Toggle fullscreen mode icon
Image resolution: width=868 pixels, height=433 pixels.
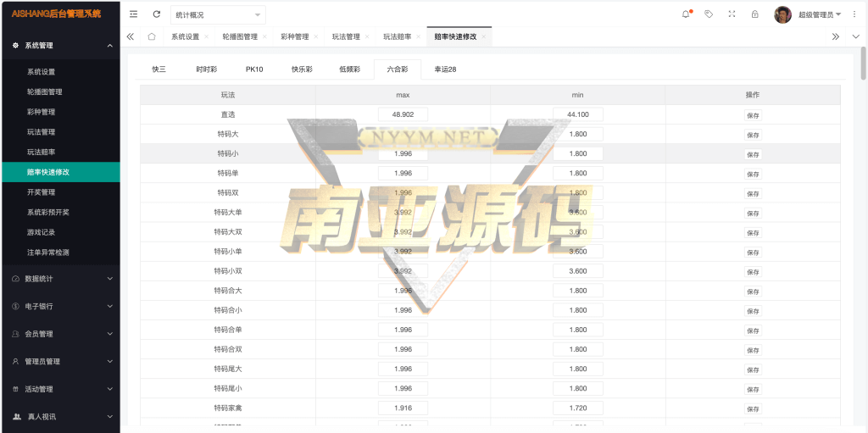(x=732, y=14)
